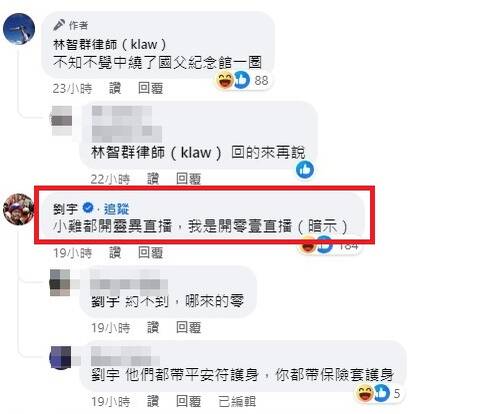500x414 pixels.
Task: Open 林智群律師（klaw）name link in first comment
Action: pyautogui.click(x=110, y=44)
